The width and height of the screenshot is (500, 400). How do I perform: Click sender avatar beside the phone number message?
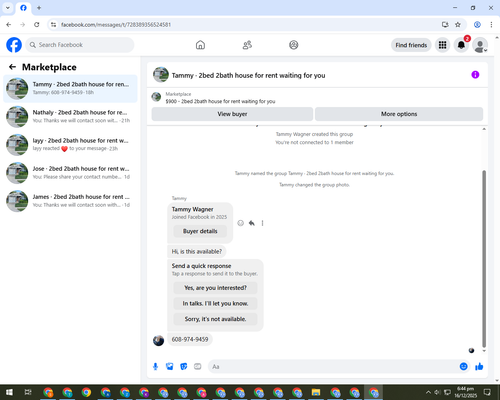point(158,340)
